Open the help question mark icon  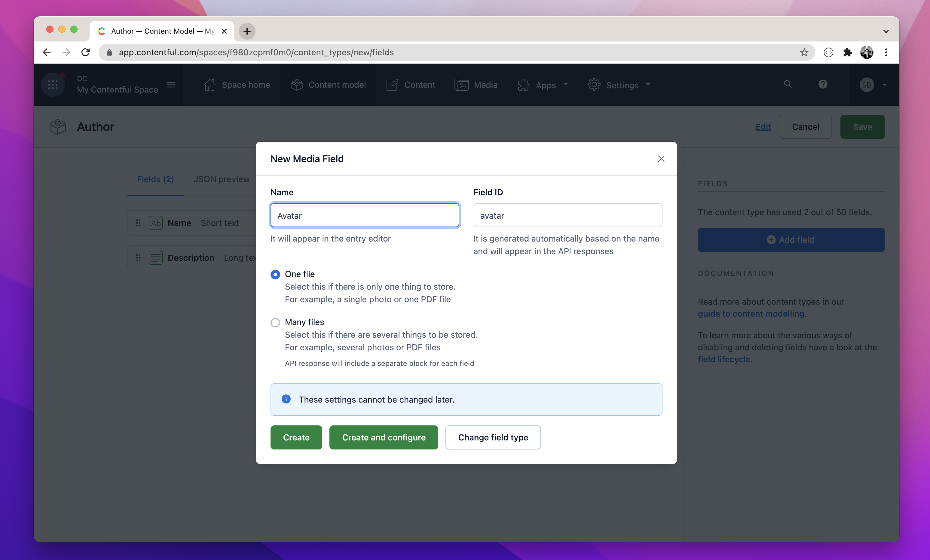pos(823,84)
